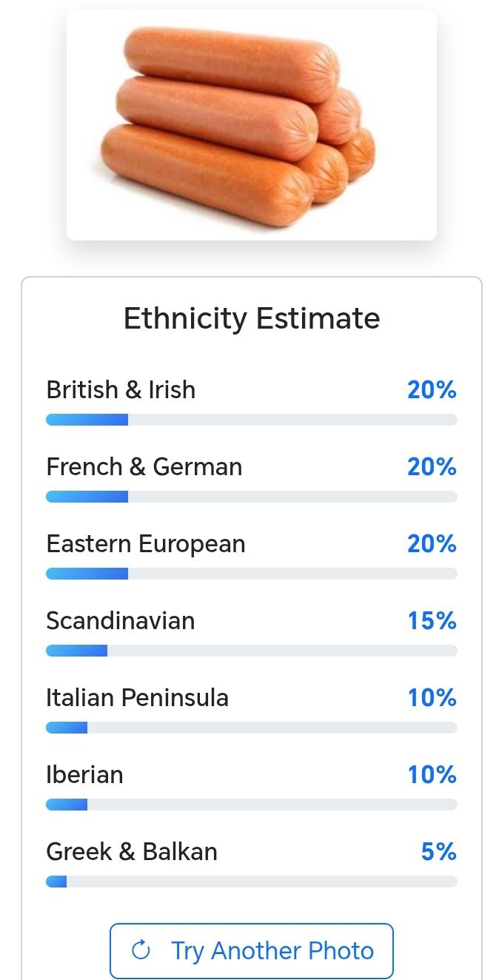Click the French & German progress bar

click(251, 497)
